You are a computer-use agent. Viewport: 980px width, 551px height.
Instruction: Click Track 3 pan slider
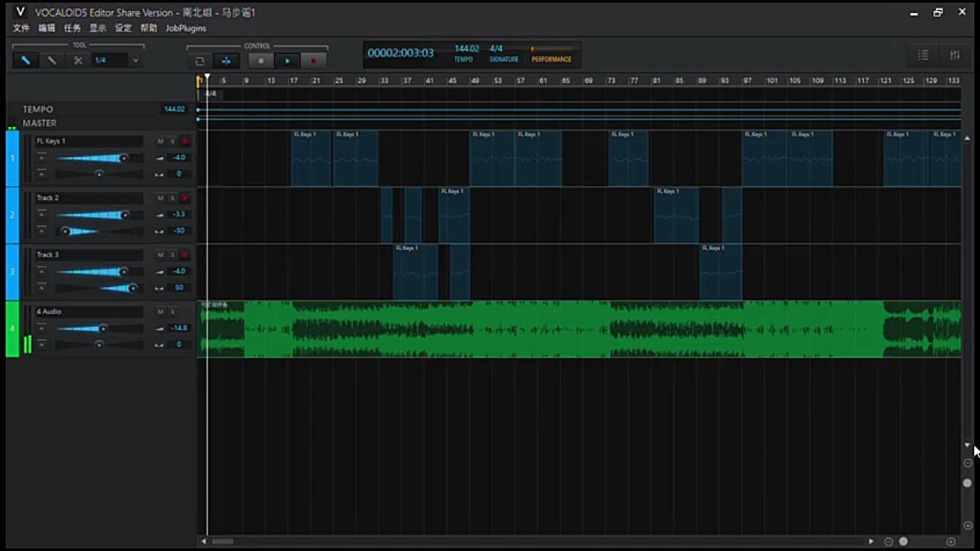99,288
